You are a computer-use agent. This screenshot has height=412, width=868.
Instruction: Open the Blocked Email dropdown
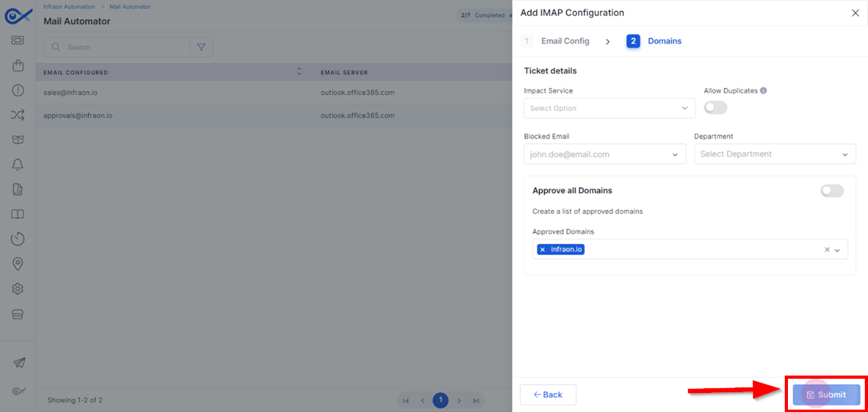coord(605,154)
